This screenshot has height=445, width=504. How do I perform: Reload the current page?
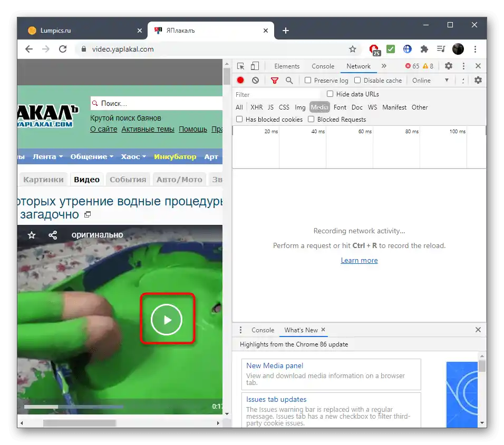(x=63, y=49)
